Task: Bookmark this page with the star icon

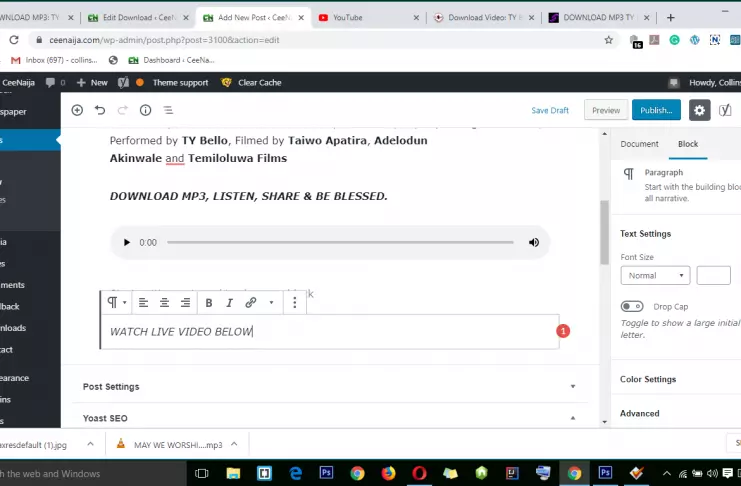Action: pyautogui.click(x=609, y=40)
